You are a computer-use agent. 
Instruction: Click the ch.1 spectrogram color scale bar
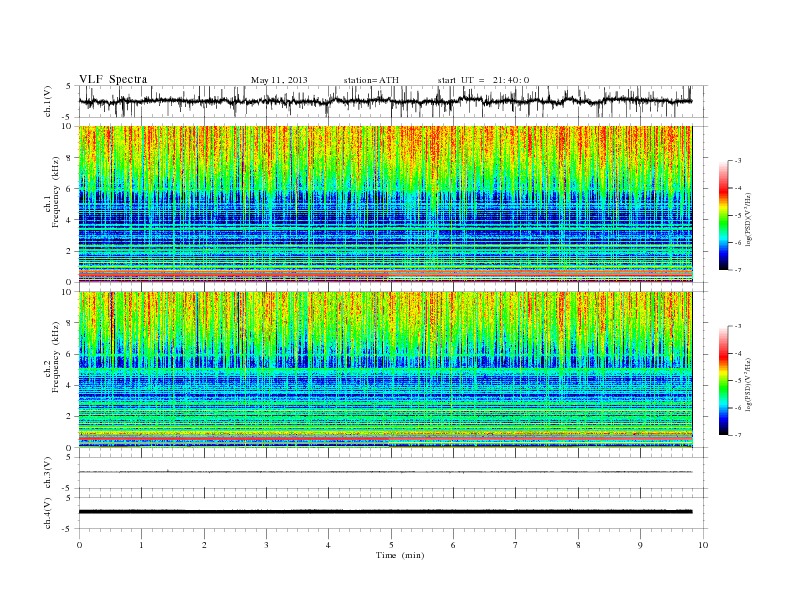724,216
